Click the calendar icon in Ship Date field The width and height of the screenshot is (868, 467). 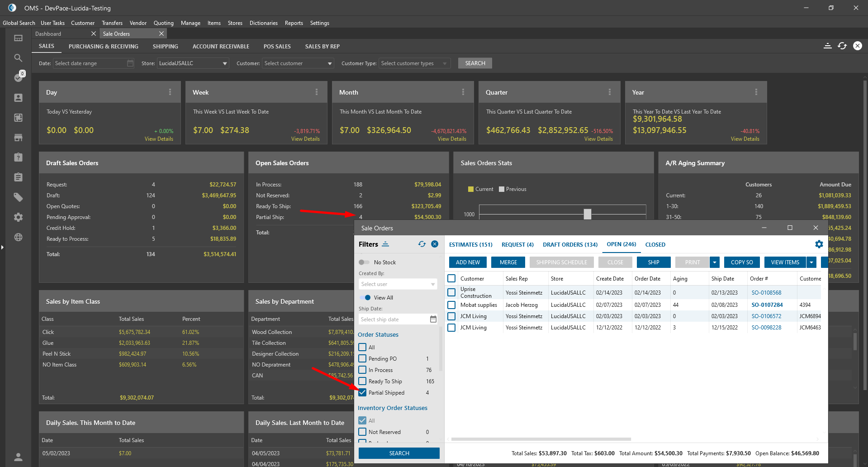point(433,319)
